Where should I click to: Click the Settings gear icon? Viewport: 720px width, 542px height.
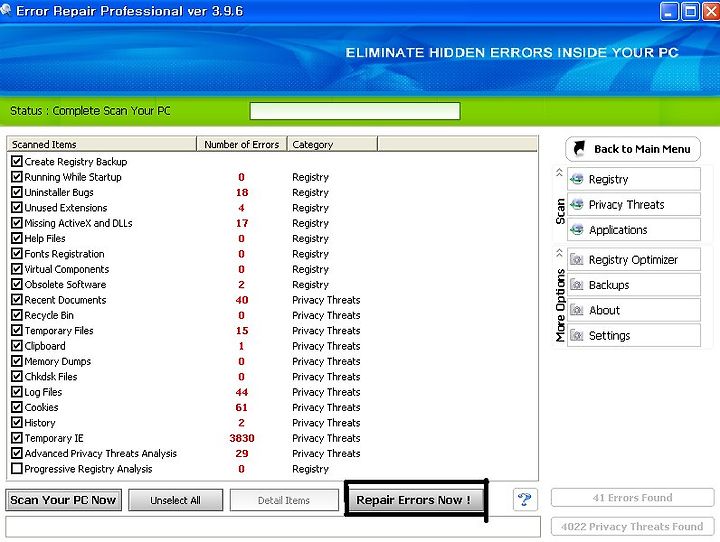coord(577,335)
